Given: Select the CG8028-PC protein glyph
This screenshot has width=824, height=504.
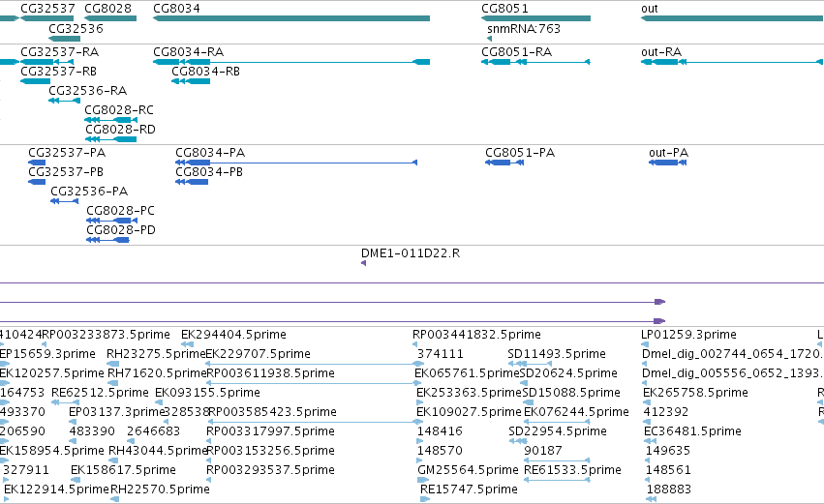Looking at the screenshot, I should click(112, 221).
